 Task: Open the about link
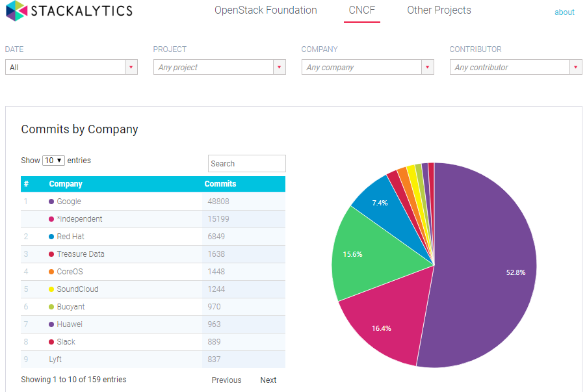point(564,12)
